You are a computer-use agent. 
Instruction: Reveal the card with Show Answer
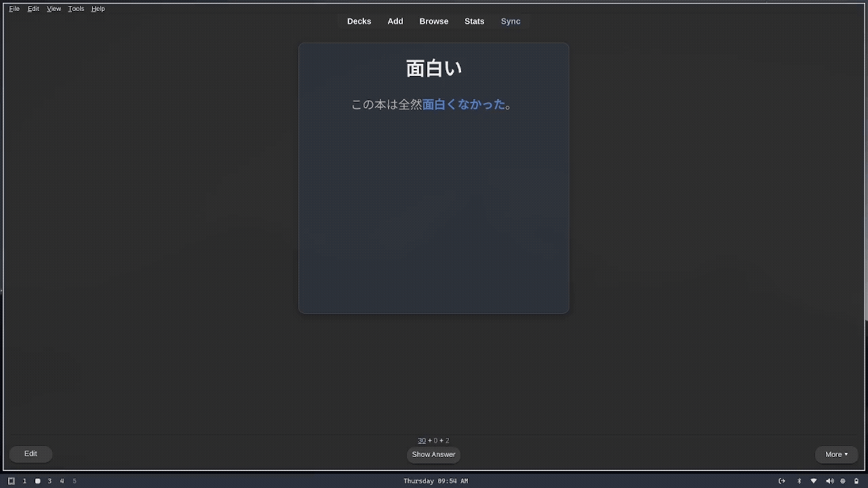click(433, 454)
